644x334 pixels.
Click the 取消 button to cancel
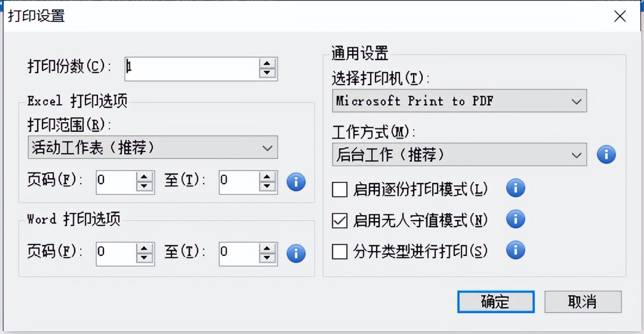click(583, 302)
